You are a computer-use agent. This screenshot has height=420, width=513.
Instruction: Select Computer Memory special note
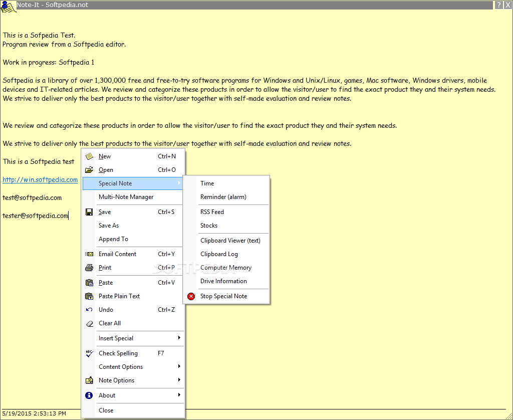tap(226, 268)
